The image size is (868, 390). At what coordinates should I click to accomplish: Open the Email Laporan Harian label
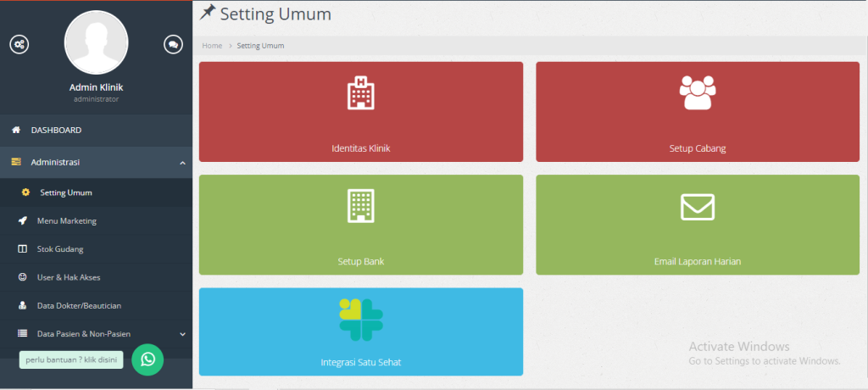pos(698,261)
